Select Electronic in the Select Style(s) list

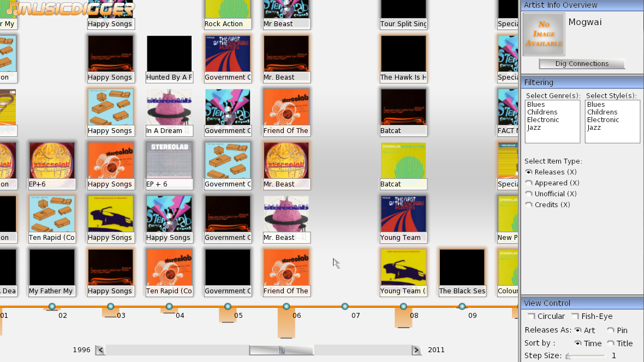tap(603, 119)
